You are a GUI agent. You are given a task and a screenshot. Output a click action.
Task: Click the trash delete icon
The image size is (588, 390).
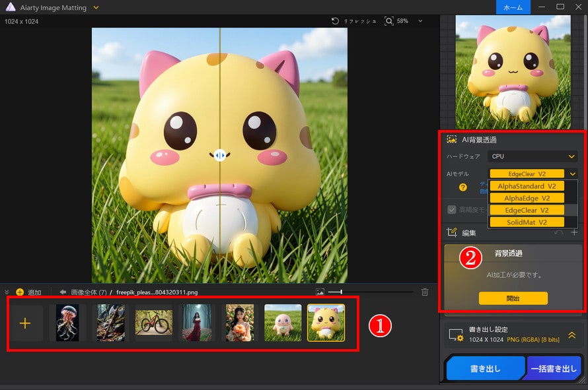425,292
